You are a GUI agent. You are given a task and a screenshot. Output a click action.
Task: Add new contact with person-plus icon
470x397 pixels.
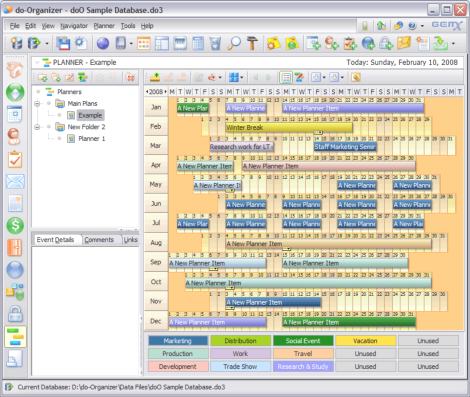point(332,43)
